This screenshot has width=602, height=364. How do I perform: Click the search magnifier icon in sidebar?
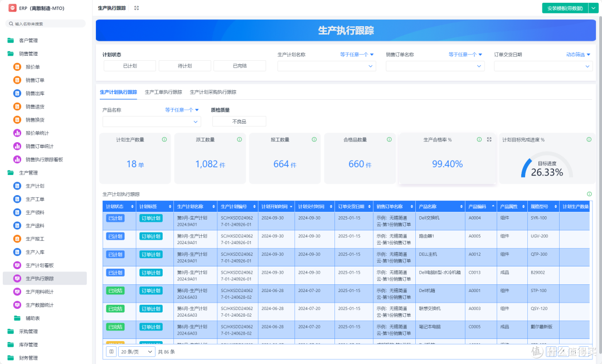coord(11,24)
